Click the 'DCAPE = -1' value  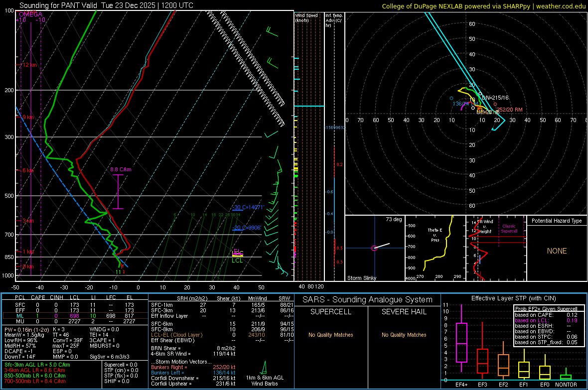(19, 351)
